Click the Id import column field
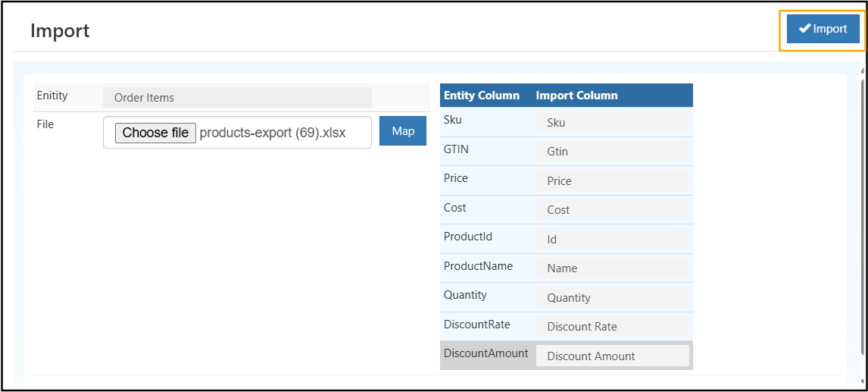This screenshot has height=392, width=868. [x=612, y=239]
